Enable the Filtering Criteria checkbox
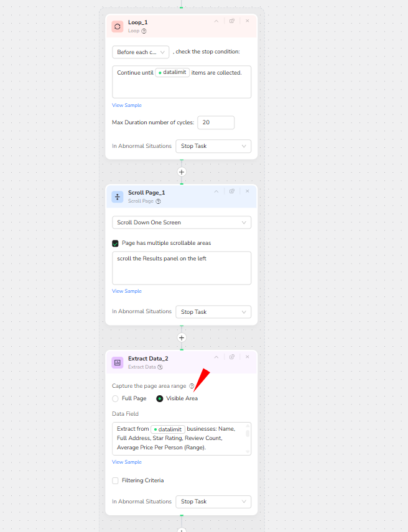The image size is (408, 532). pos(115,480)
